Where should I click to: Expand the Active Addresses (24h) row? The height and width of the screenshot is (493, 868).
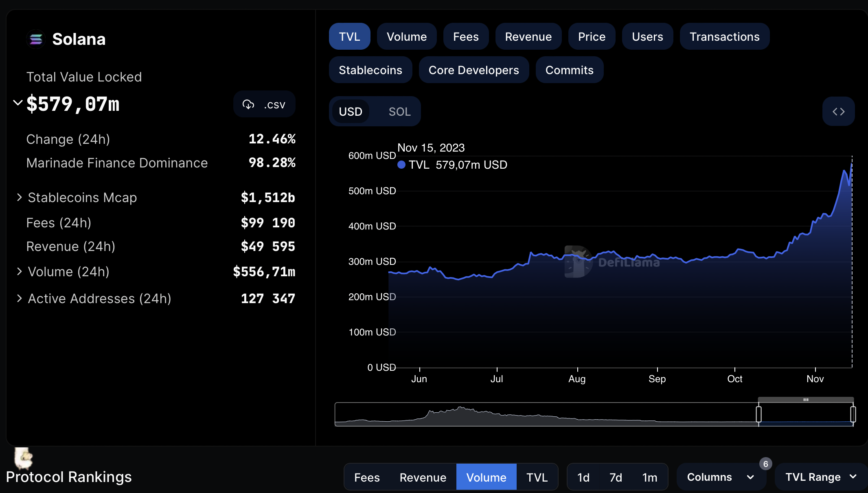19,299
